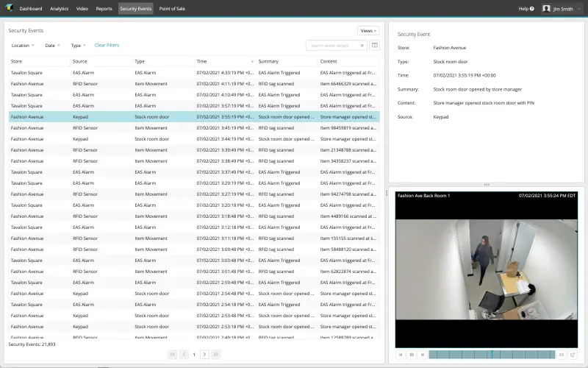This screenshot has height=368, width=588.
Task: Click the application logo in the top bar
Action: click(x=9, y=8)
